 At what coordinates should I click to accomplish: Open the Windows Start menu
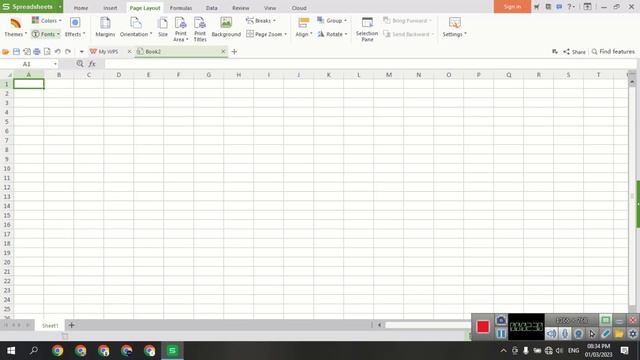11,351
